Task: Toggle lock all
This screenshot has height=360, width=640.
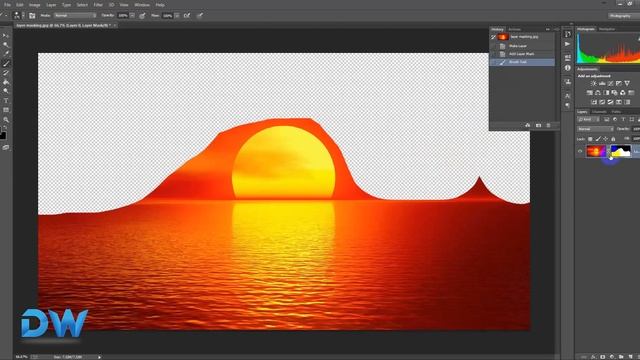Action: (613, 139)
